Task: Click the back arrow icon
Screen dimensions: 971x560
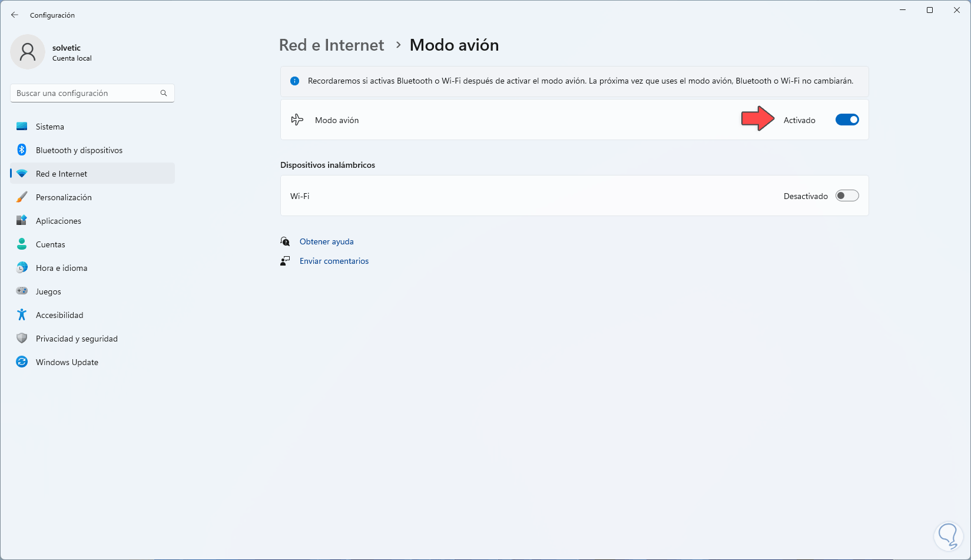Action: point(15,15)
